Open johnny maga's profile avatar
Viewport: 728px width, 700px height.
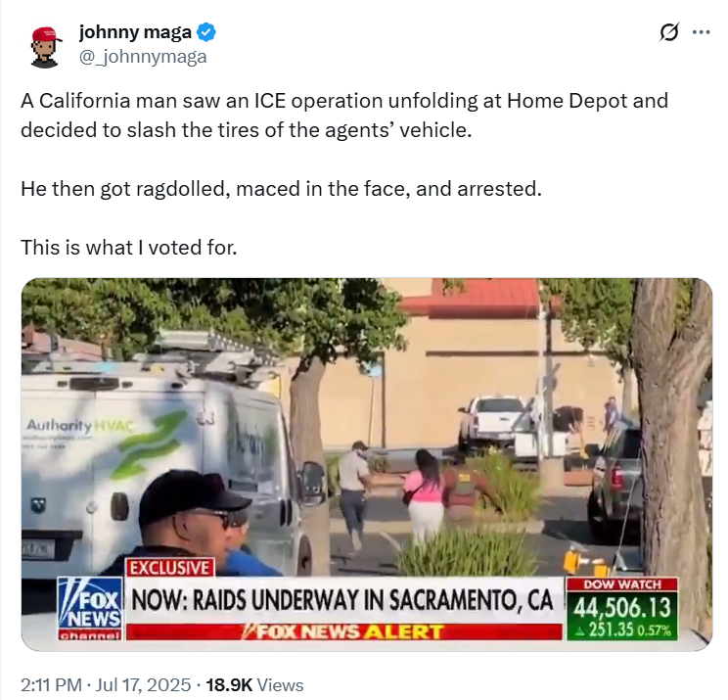(x=45, y=46)
